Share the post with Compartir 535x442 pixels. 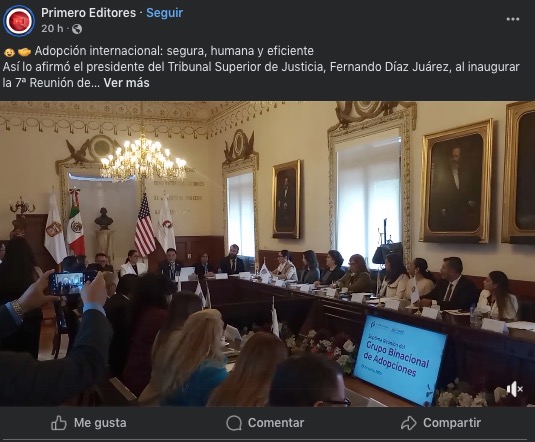(x=440, y=423)
